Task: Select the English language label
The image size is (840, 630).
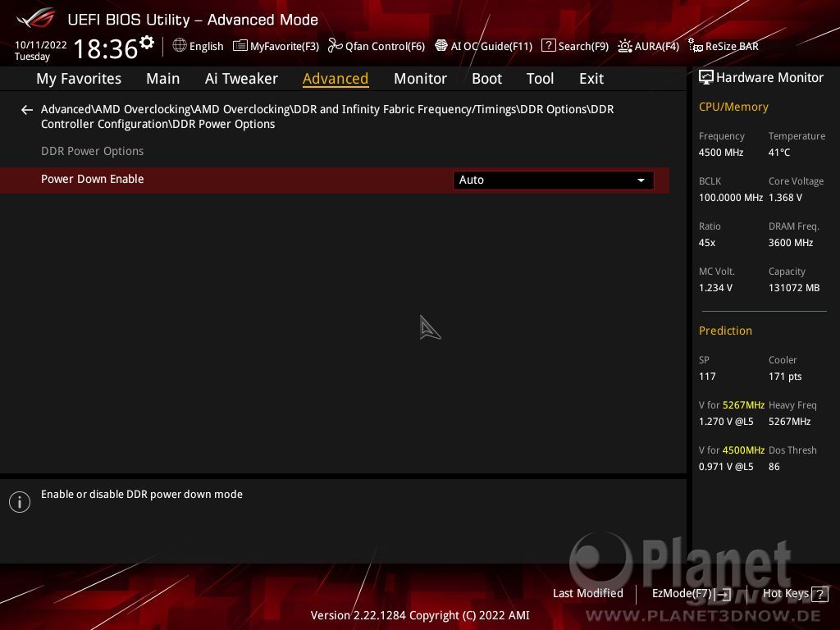Action: point(206,47)
